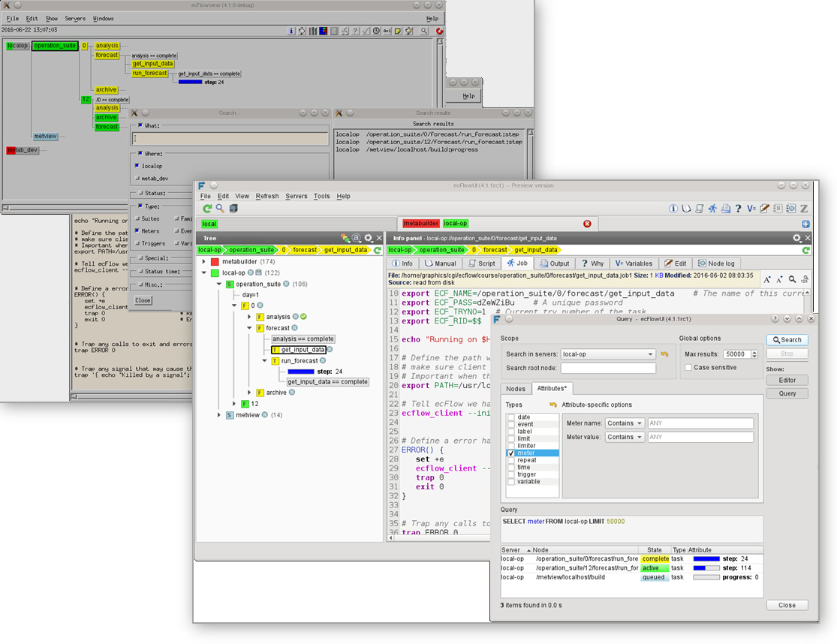
Task: Click the Editor button under Show
Action: (787, 381)
